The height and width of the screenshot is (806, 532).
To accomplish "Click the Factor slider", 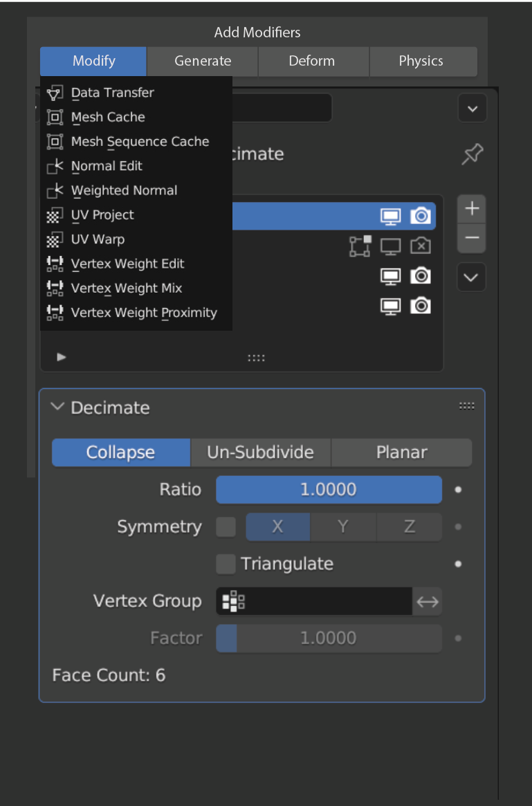I will pyautogui.click(x=329, y=639).
